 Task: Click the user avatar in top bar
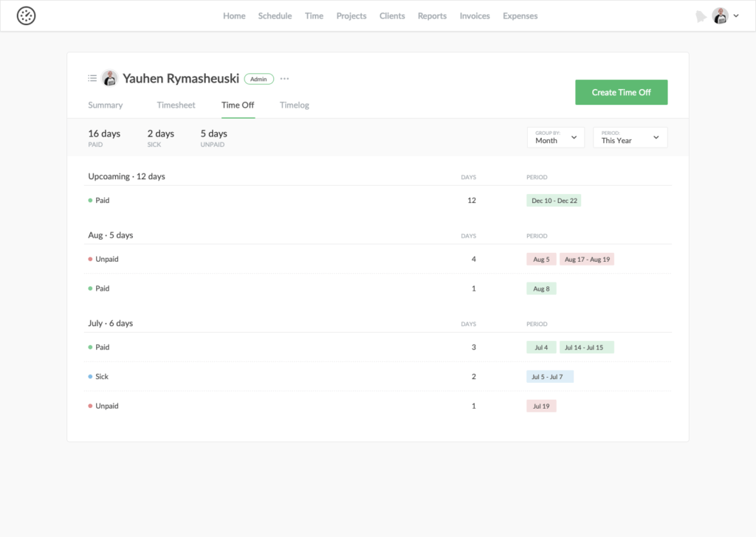[x=720, y=15]
